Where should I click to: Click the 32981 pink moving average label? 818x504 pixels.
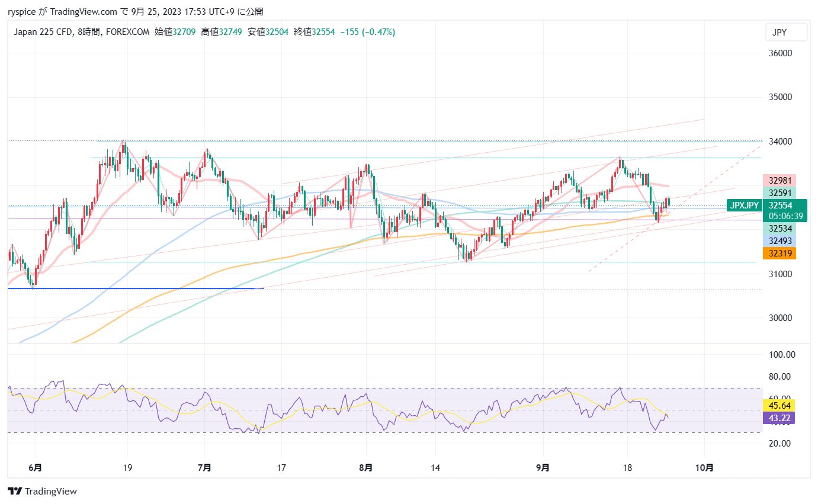779,181
